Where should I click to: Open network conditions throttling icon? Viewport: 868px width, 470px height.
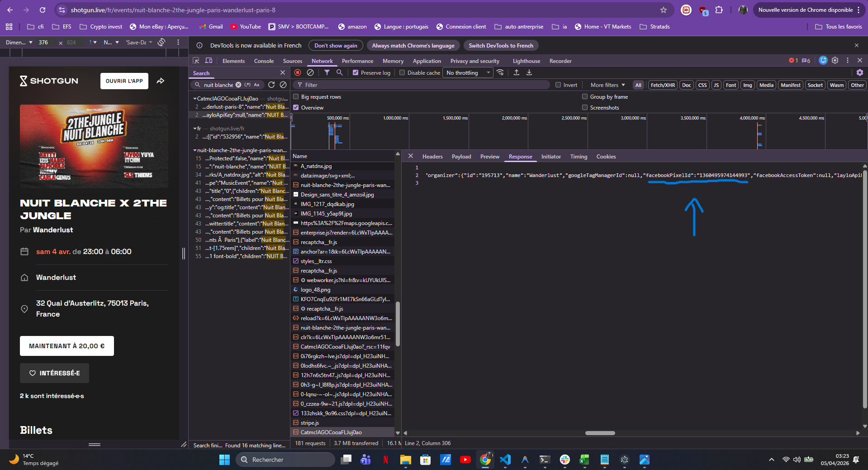coord(501,72)
